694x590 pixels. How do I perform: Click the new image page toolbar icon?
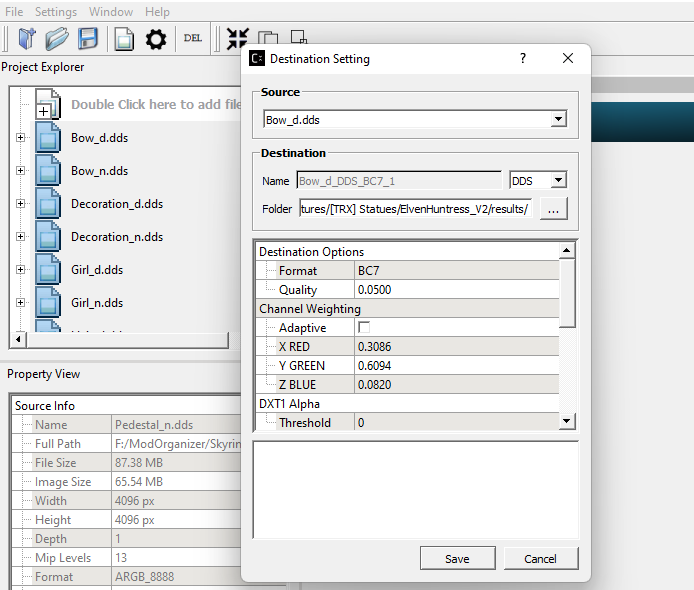124,39
